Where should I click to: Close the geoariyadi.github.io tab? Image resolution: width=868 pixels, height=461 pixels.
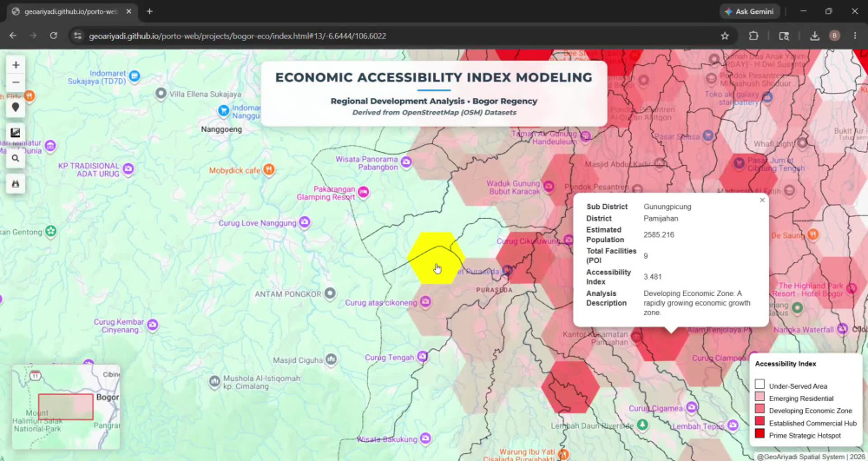(129, 11)
